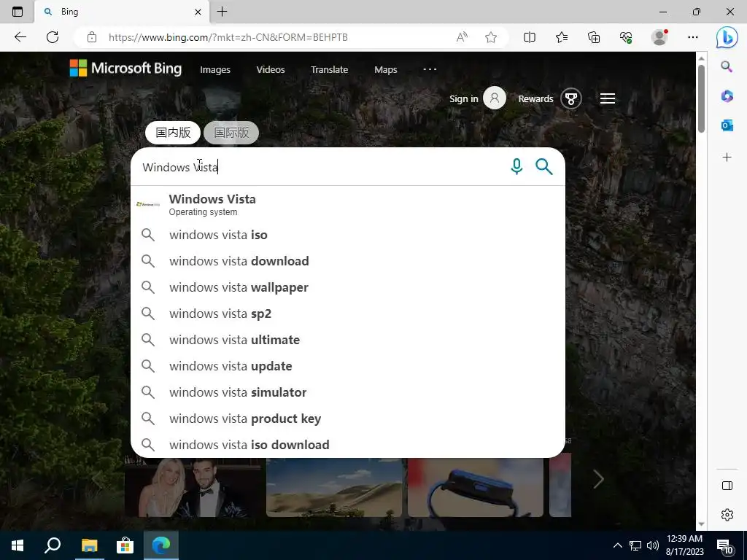
Task: Click the voice search microphone icon
Action: point(516,167)
